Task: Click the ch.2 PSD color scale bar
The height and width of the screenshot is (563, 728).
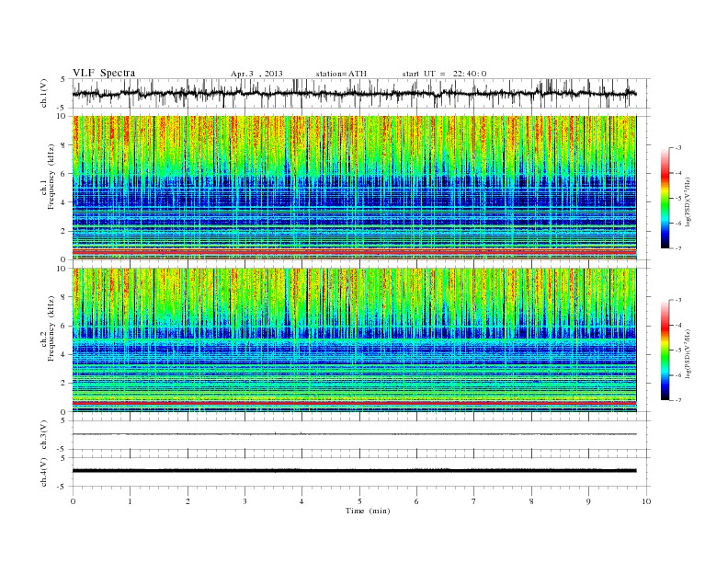Action: point(665,350)
